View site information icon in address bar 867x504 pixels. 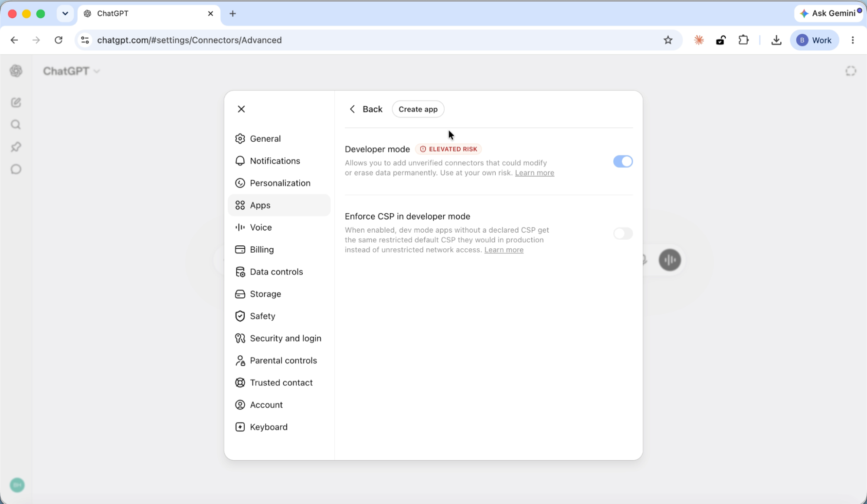(85, 40)
